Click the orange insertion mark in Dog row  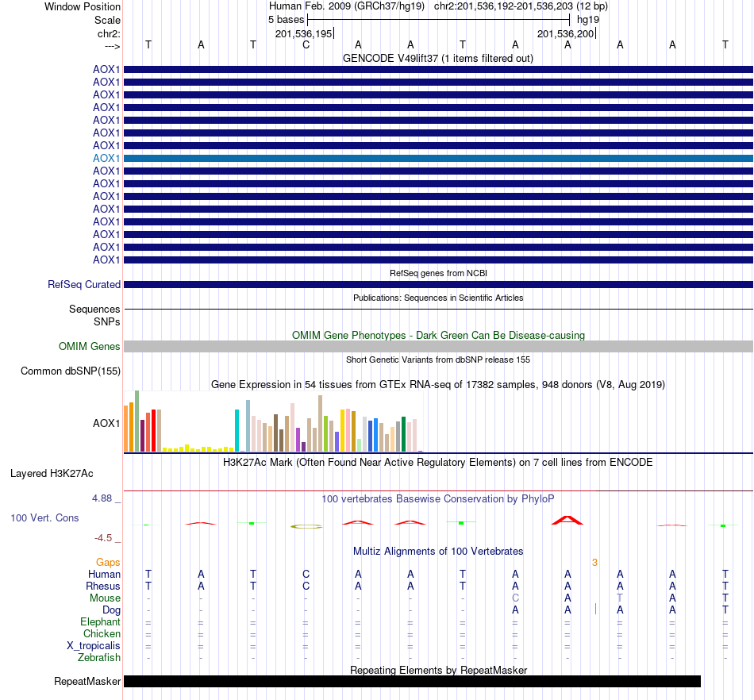595,610
